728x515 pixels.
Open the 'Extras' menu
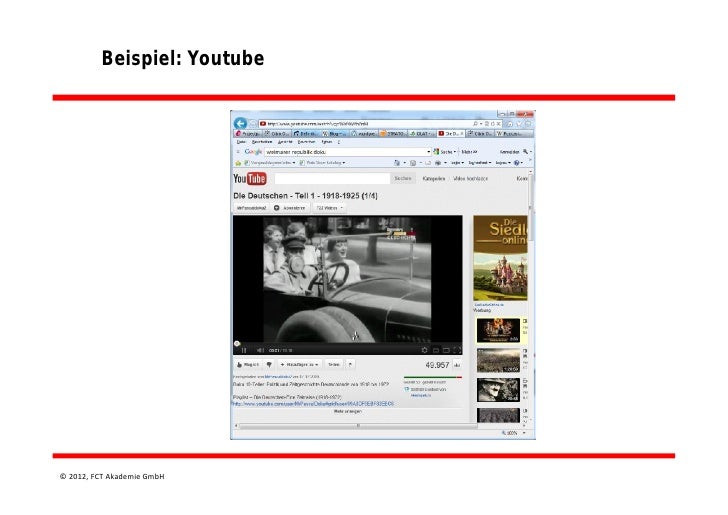pyautogui.click(x=326, y=142)
